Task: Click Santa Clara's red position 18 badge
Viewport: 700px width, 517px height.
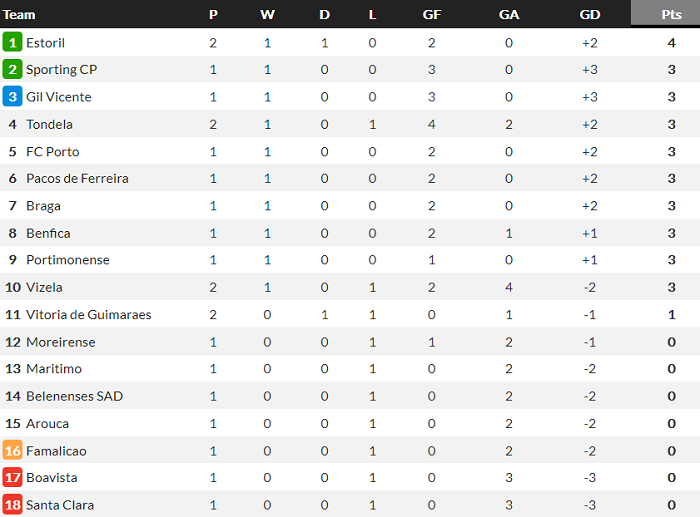Action: (x=13, y=505)
